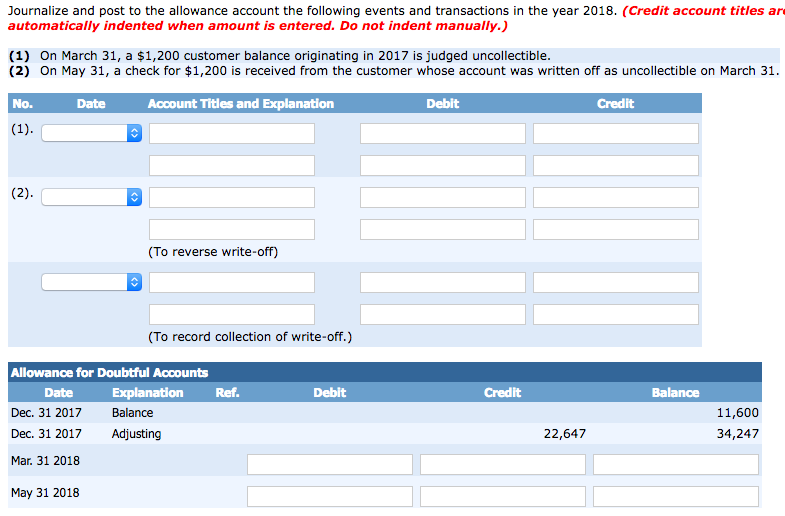Image resolution: width=785 pixels, height=516 pixels.
Task: Click account title field above reverse write-off note
Action: [232, 229]
